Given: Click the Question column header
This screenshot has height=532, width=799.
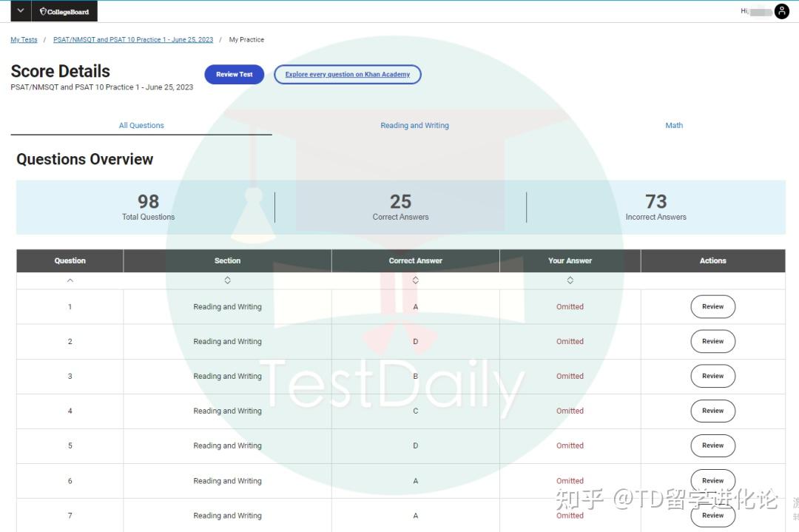Looking at the screenshot, I should point(70,260).
